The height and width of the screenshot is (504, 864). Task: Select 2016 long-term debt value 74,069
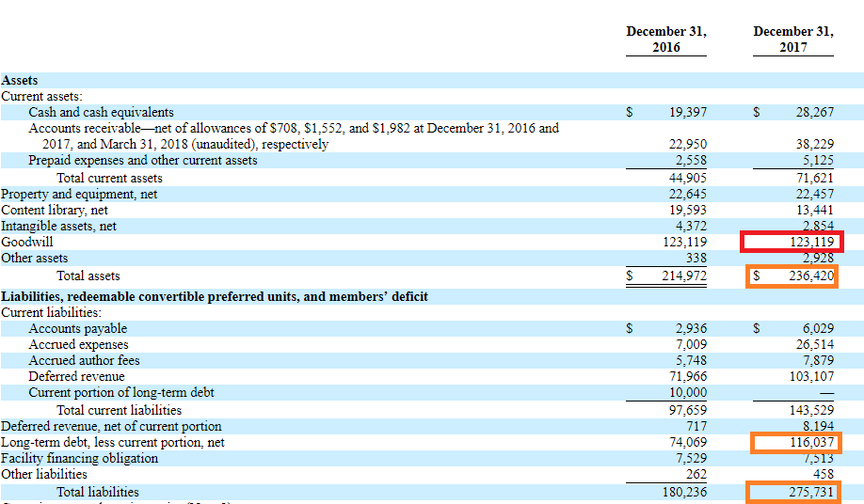[x=688, y=442]
